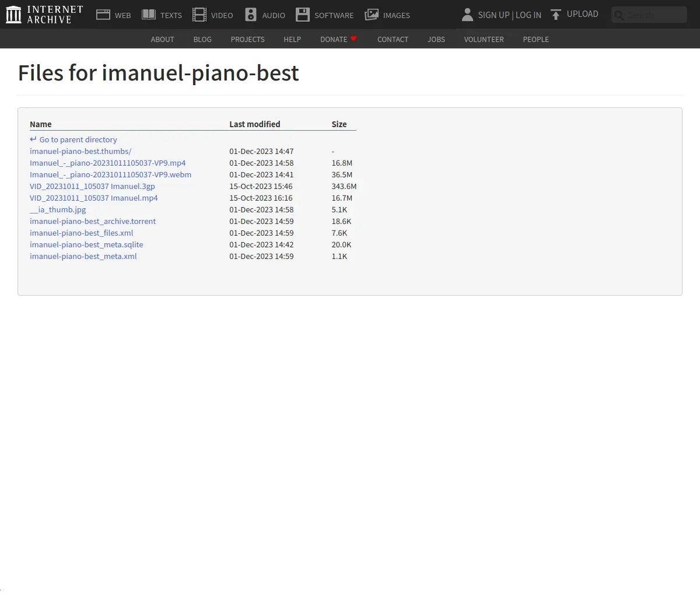
Task: Open imanuel-piano-best_files.xml
Action: 82,233
